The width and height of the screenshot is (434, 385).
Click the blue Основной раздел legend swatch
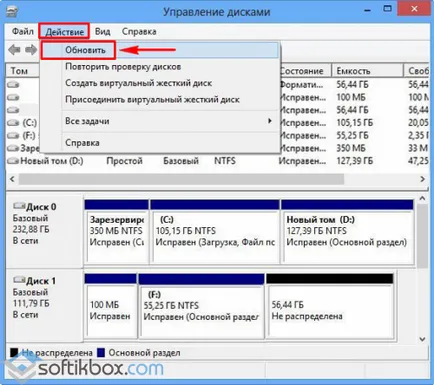(101, 353)
